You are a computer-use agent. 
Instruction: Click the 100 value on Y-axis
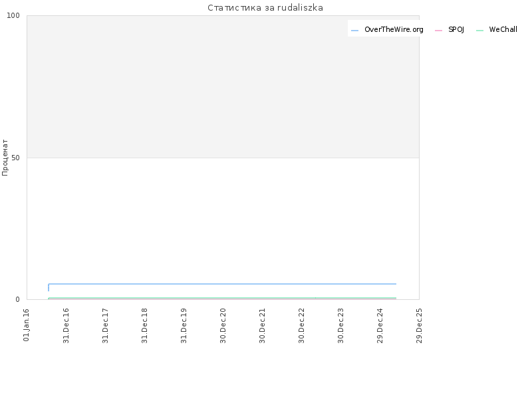coord(13,15)
